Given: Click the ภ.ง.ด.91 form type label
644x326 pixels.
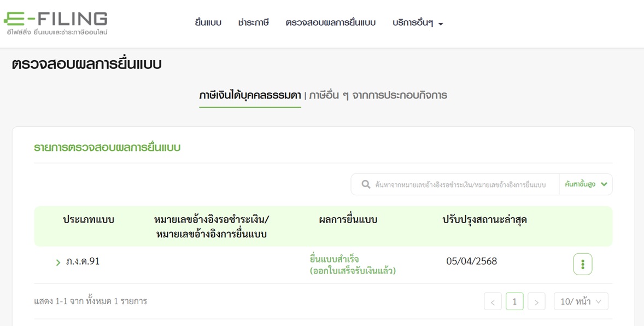Looking at the screenshot, I should tap(83, 261).
